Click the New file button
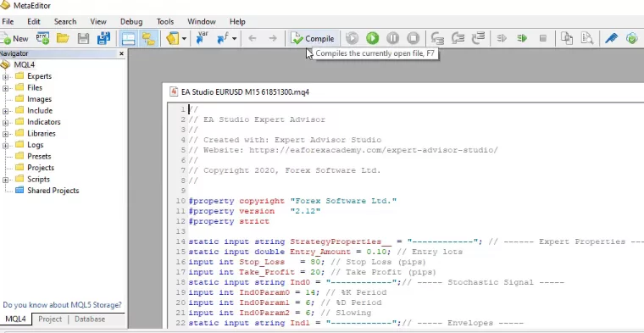The width and height of the screenshot is (644, 333). [x=14, y=39]
